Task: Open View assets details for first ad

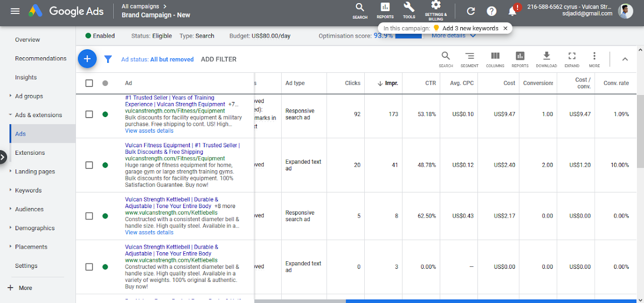Action: click(149, 131)
